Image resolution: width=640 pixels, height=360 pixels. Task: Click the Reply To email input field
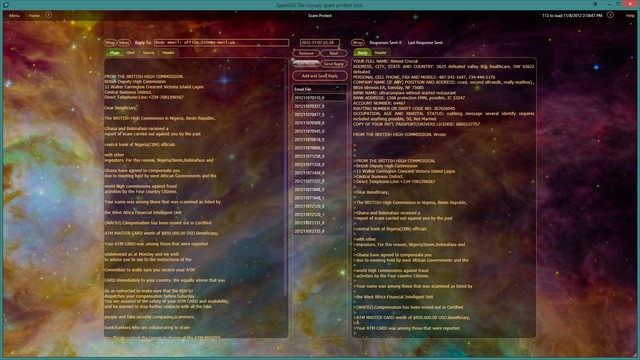[x=221, y=42]
